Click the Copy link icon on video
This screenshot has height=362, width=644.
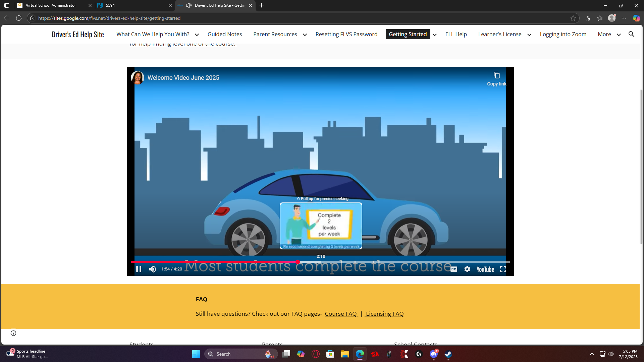(x=496, y=75)
